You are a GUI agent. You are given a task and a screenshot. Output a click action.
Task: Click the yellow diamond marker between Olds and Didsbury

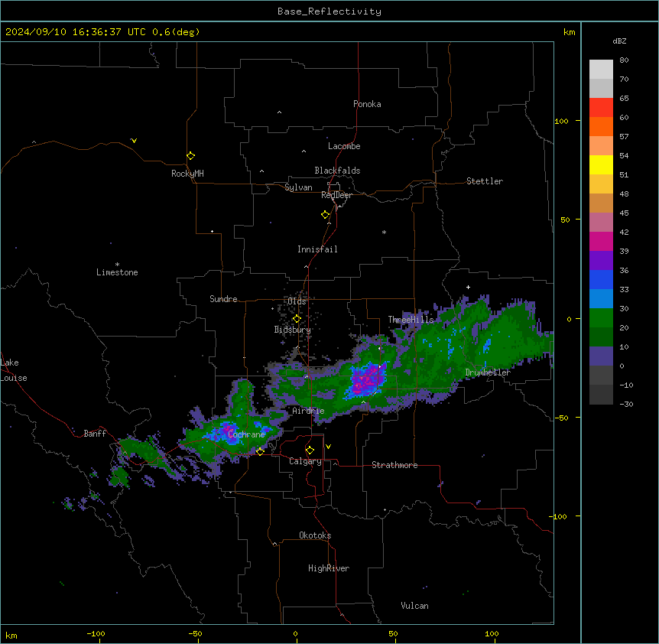297,319
